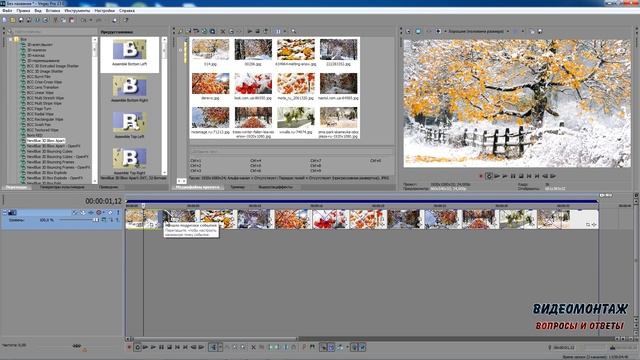
Task: Switch to the Генераторы мультимедиа tab
Action: [x=62, y=187]
